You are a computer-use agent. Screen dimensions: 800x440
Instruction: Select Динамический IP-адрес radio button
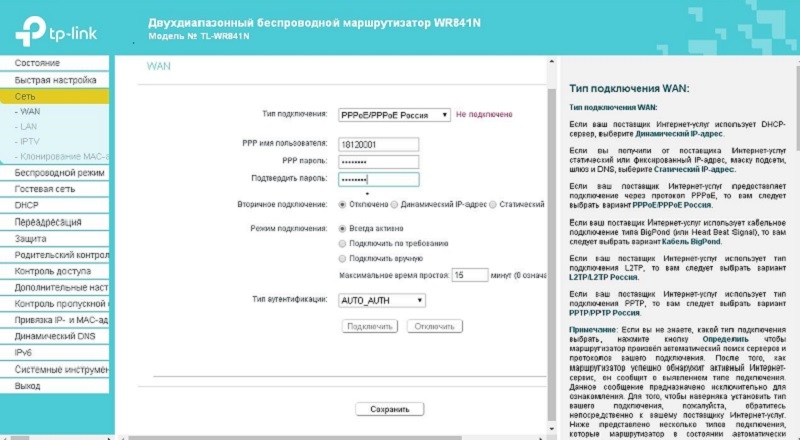coord(394,205)
